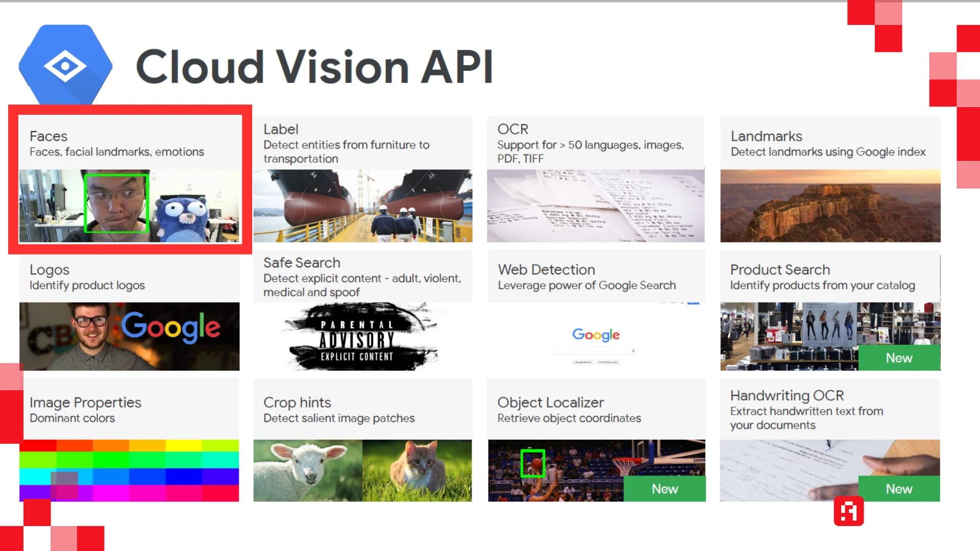Screen dimensions: 980x551
Task: Select the 'Crop hints' card heading
Action: click(297, 403)
